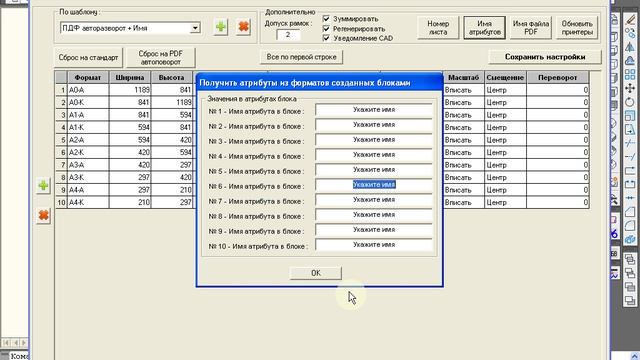Click the № 8 attribute name field

point(374,215)
